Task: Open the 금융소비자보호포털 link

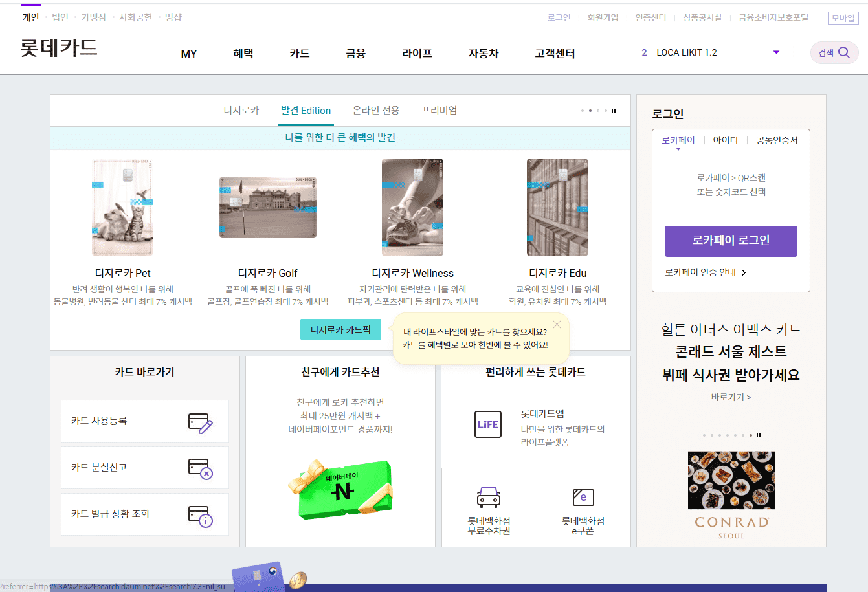Action: [x=773, y=17]
